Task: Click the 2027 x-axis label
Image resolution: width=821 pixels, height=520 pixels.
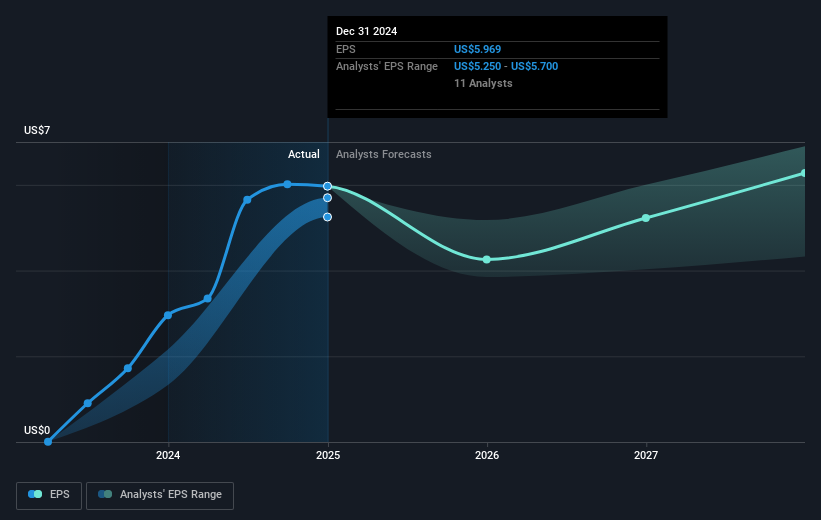Action: click(x=646, y=455)
